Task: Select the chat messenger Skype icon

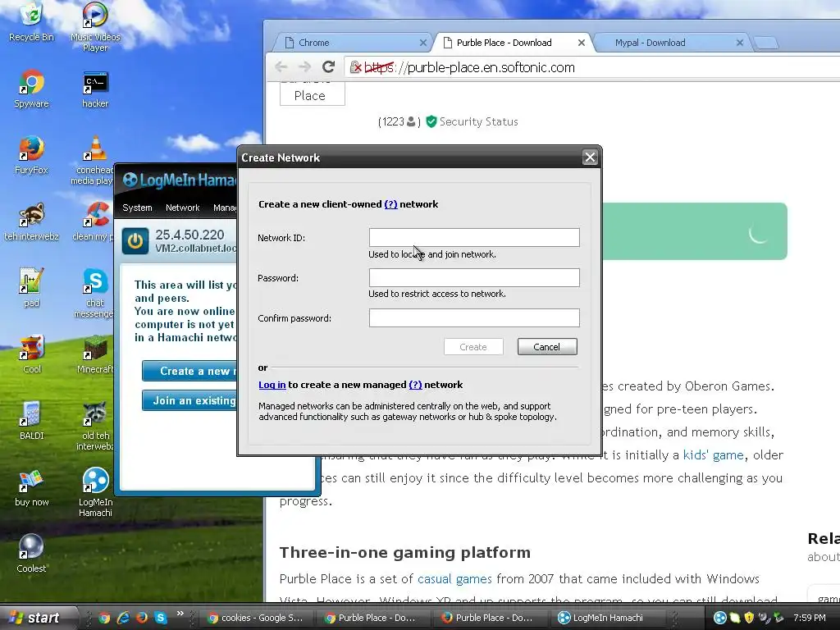Action: (94, 293)
